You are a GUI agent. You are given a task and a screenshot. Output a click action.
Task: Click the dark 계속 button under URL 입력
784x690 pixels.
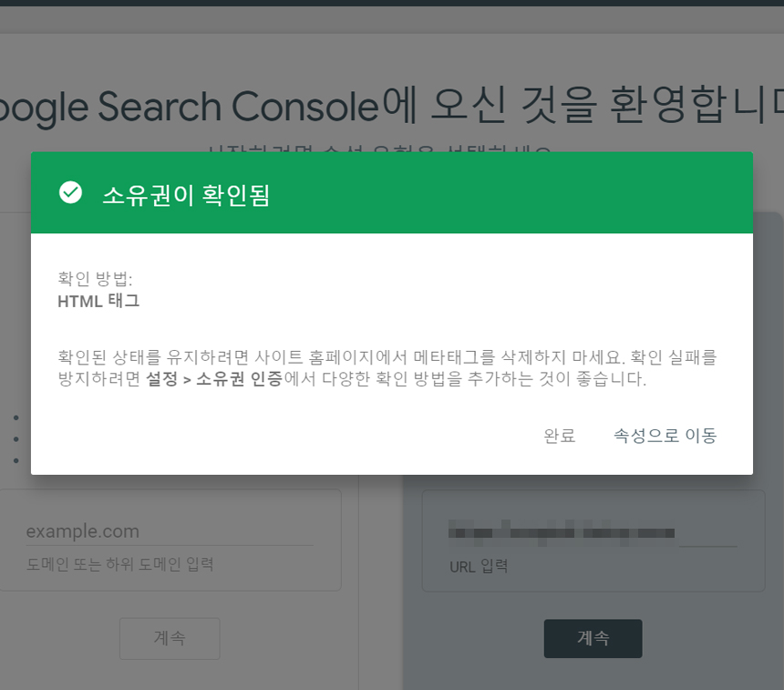pos(593,638)
